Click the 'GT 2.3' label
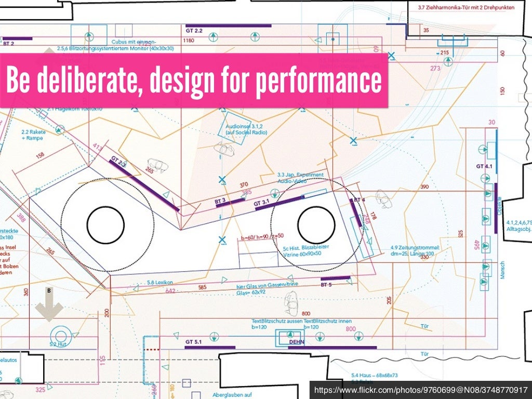Screen dimensions: 532x399 [118, 162]
